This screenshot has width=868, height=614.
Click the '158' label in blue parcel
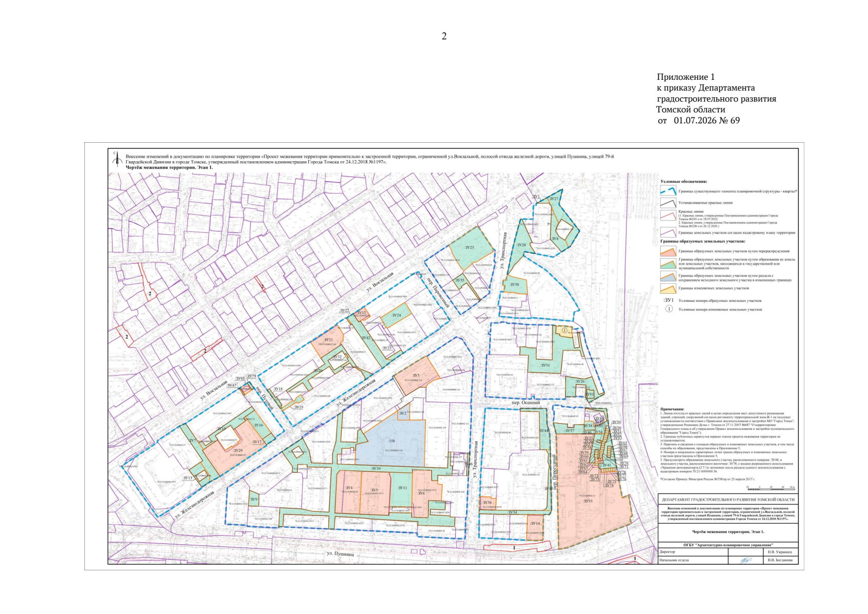[x=392, y=441]
